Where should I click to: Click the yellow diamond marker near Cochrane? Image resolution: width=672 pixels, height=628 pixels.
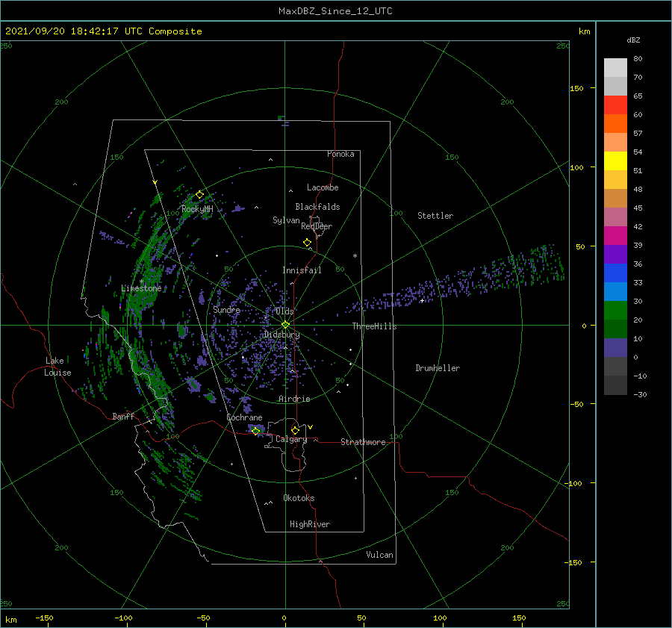coord(256,431)
